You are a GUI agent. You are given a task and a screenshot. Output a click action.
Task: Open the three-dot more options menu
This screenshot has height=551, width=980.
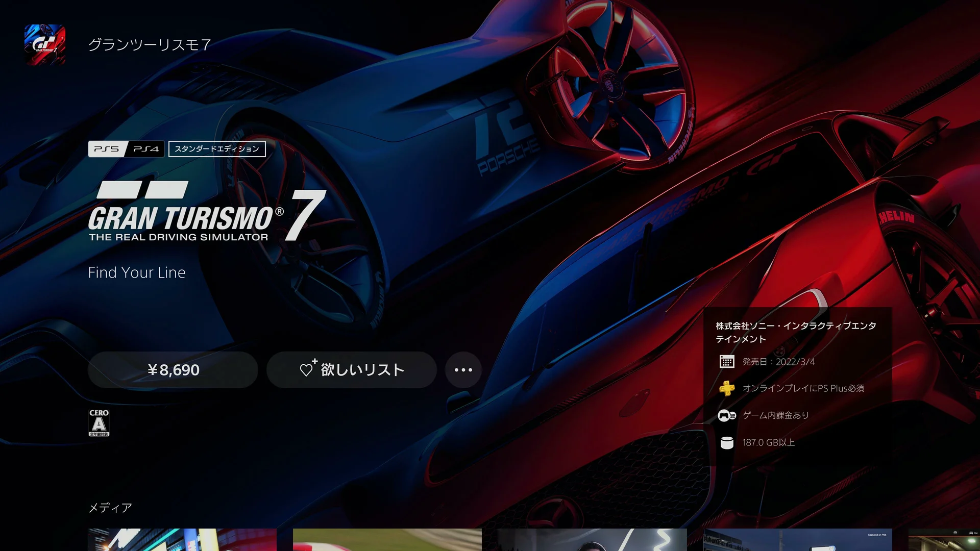pos(463,370)
